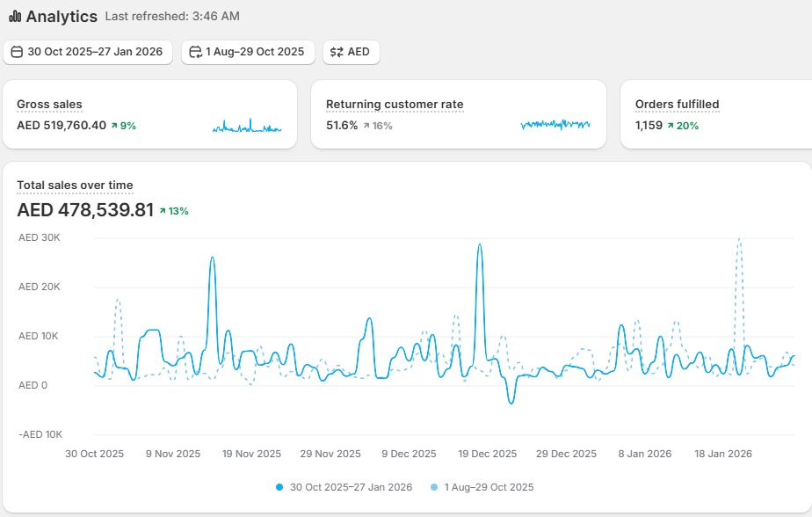Click the 9 Dec 2025 axis label
Image resolution: width=812 pixels, height=517 pixels.
click(x=410, y=454)
